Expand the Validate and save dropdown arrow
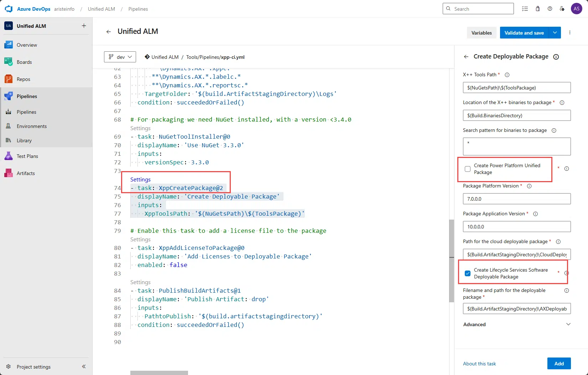Screen dimensions: 588x375 click(555, 32)
